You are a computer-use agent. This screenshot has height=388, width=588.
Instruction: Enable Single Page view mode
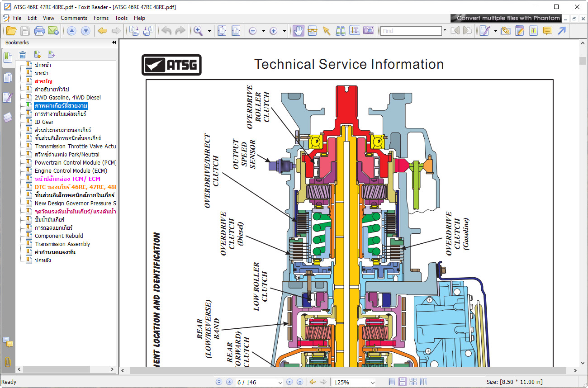tap(392, 382)
